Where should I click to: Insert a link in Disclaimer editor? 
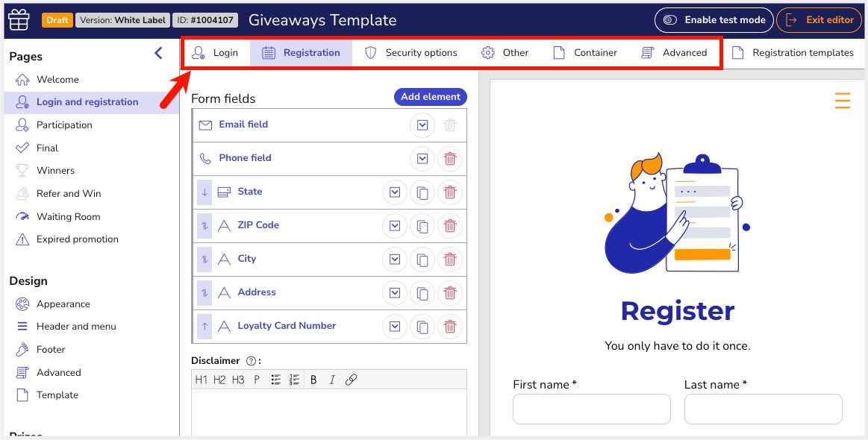point(351,380)
